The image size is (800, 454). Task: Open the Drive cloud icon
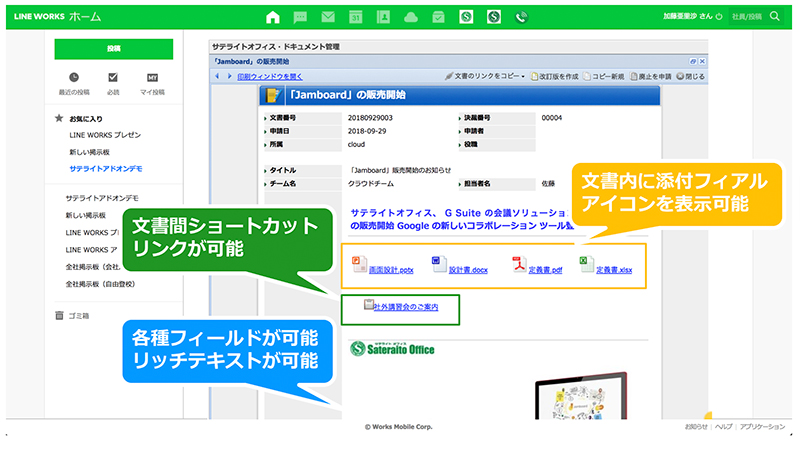coord(411,18)
